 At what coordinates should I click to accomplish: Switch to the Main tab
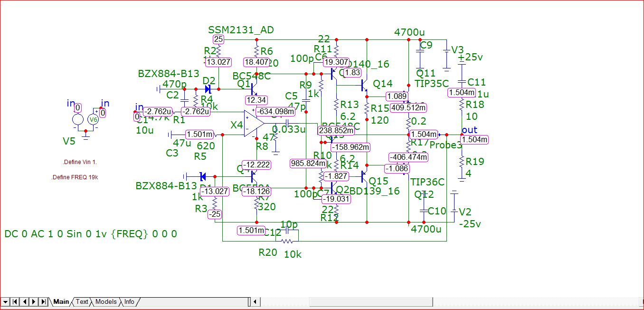61,301
